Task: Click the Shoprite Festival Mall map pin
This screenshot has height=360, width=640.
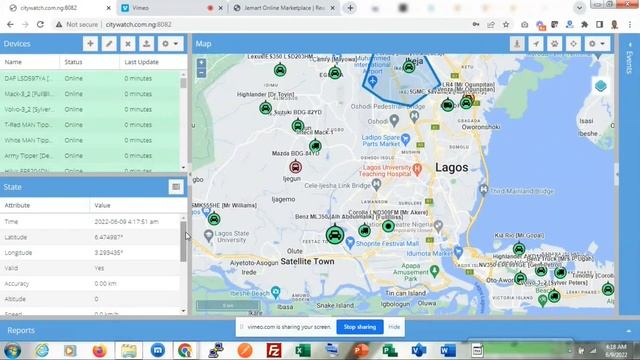Action: (x=350, y=243)
